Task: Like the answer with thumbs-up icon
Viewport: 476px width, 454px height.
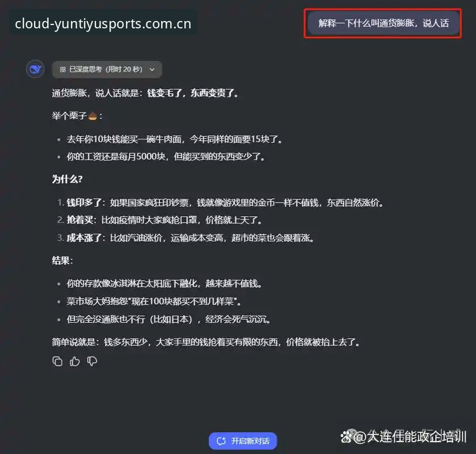Action: (75, 361)
